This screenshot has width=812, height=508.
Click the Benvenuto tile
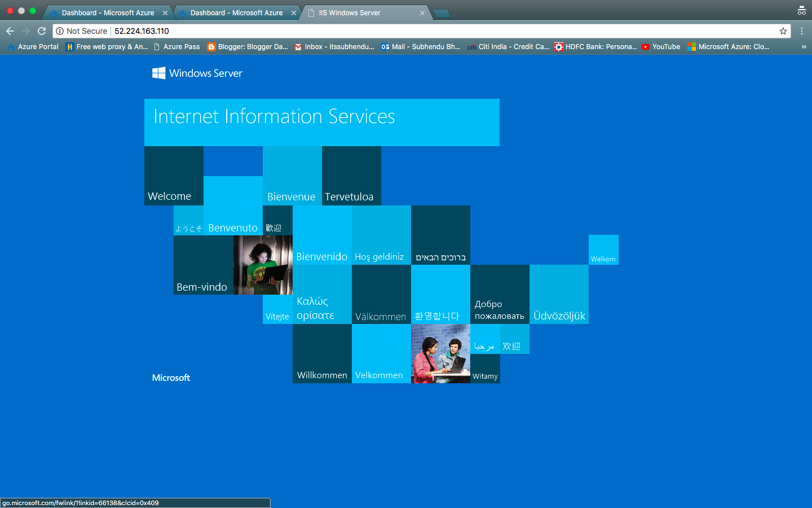click(x=233, y=205)
